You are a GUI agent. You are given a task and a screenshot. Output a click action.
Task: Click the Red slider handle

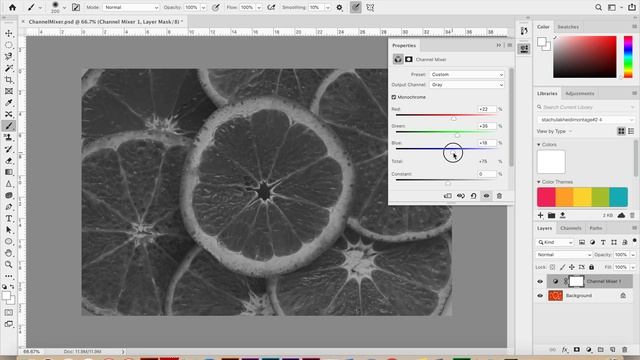tap(453, 118)
